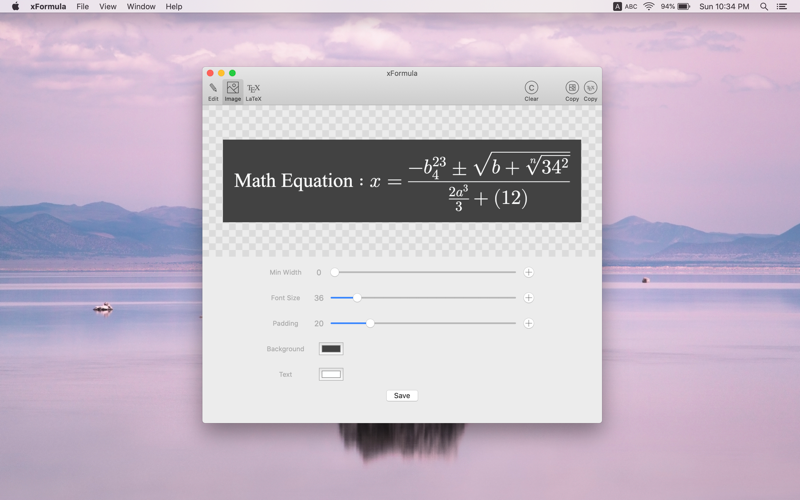Close the xFormula window with red button
The width and height of the screenshot is (800, 500).
pos(210,73)
